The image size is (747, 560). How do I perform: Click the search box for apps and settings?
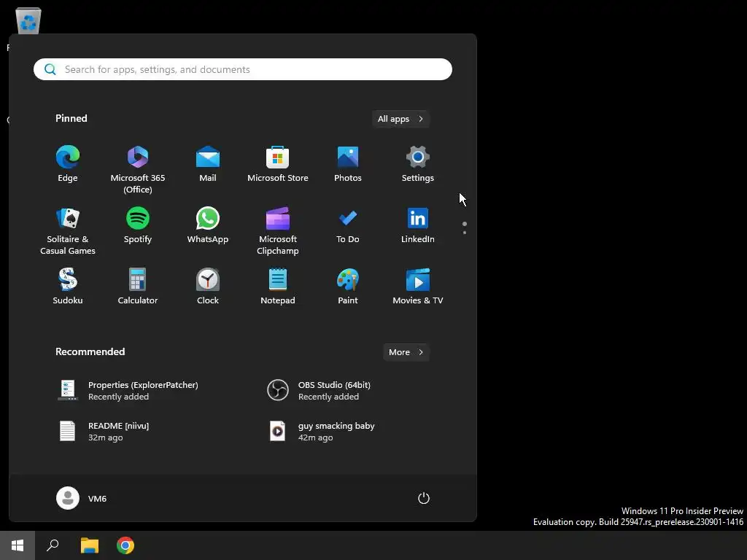(243, 69)
